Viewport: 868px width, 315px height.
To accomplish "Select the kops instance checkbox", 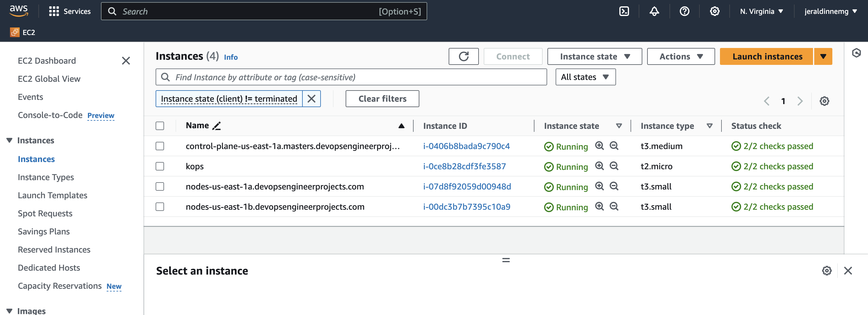I will point(160,166).
